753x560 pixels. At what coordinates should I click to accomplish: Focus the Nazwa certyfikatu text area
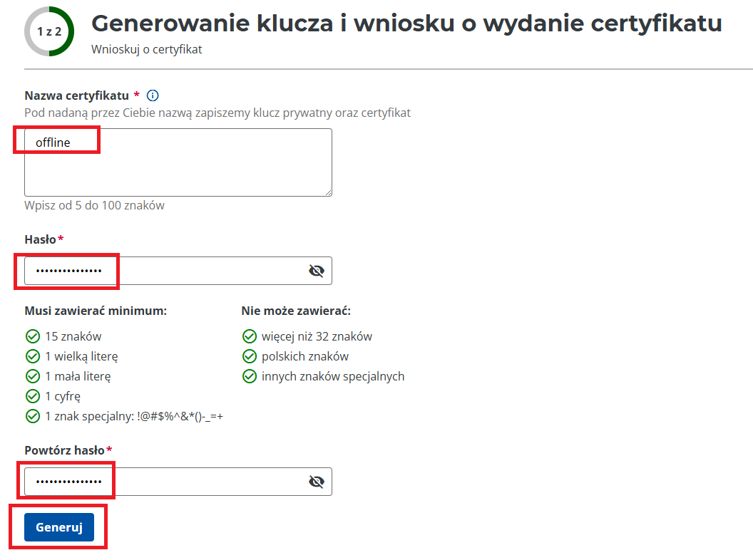[x=178, y=162]
